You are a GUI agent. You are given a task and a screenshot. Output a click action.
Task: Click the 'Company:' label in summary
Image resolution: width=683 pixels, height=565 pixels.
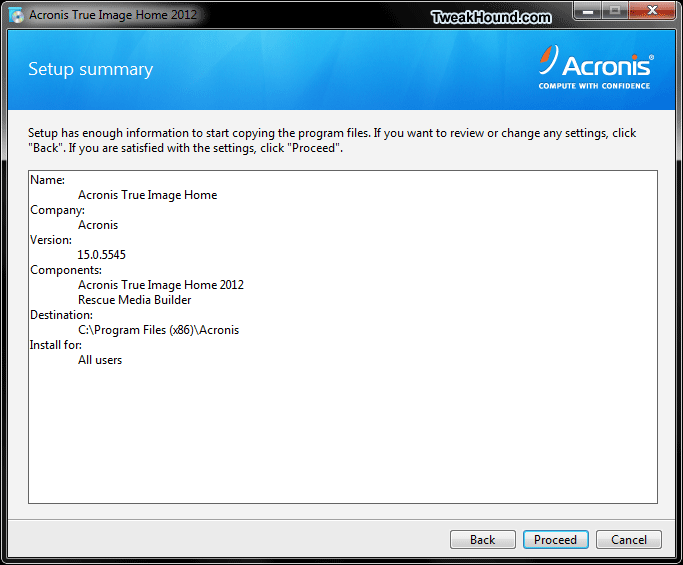[x=57, y=210]
